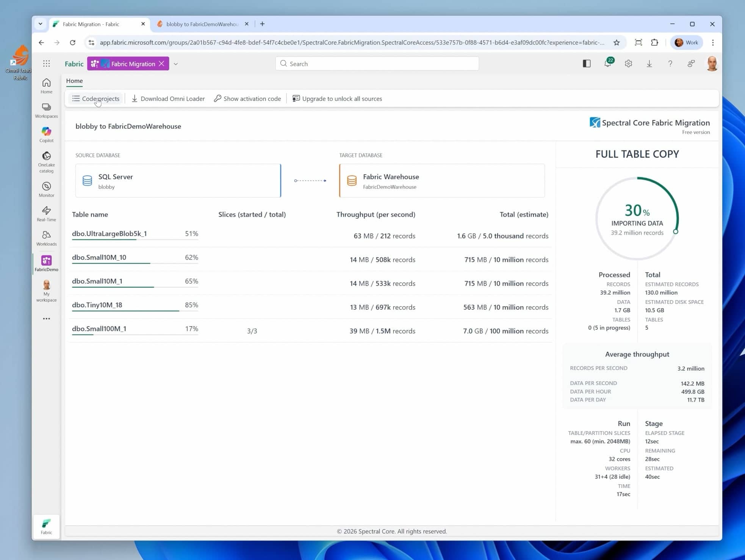Image resolution: width=745 pixels, height=560 pixels.
Task: Open Omni Loader Fabric desktop shortcut
Action: click(x=19, y=63)
